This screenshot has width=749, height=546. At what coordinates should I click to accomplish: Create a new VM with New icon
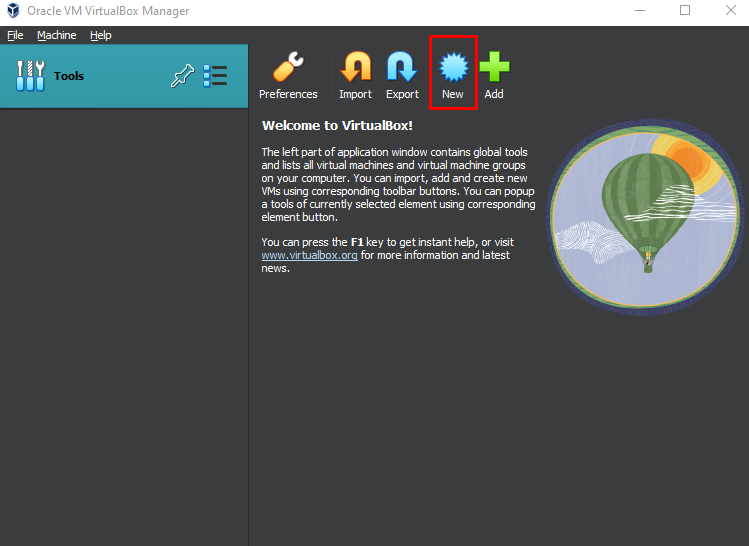pyautogui.click(x=453, y=68)
